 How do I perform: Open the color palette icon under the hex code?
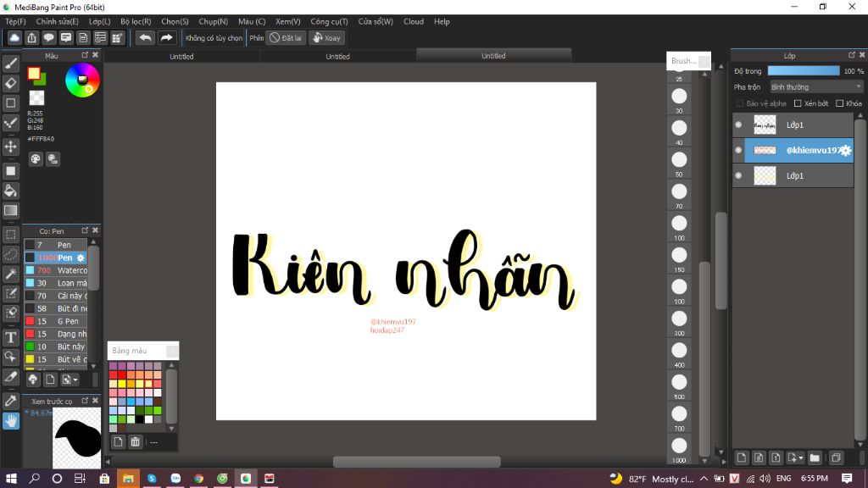point(36,159)
